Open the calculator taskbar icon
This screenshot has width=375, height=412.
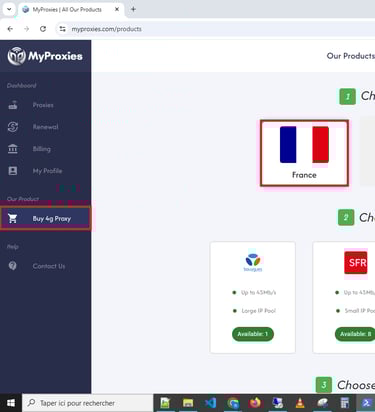coord(345,403)
